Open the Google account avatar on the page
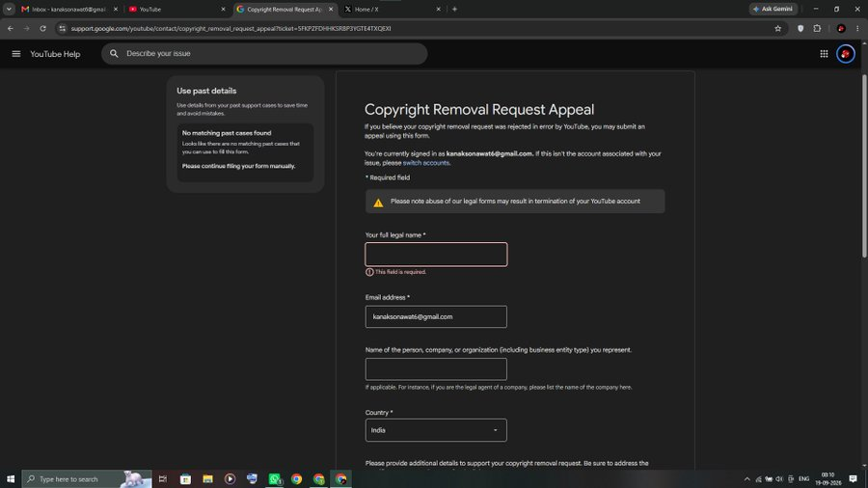 (845, 54)
